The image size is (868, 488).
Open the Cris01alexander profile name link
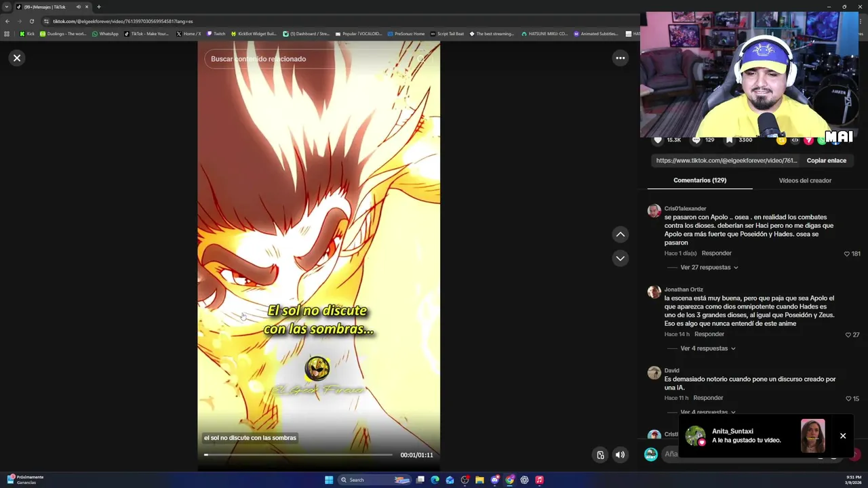tap(685, 209)
